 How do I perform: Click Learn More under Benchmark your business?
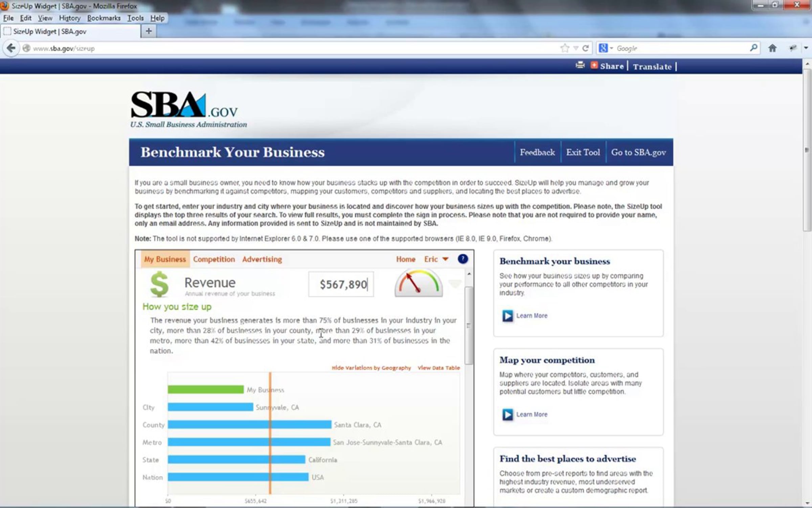point(532,316)
